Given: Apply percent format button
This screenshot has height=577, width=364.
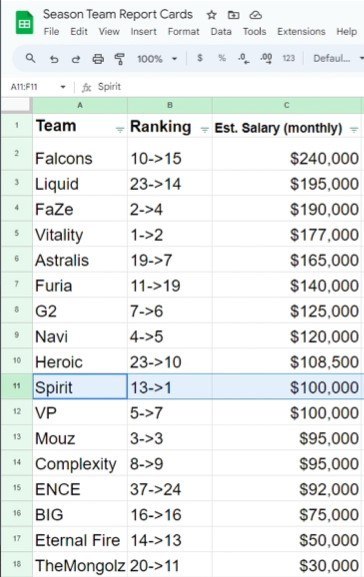Looking at the screenshot, I should click(x=222, y=58).
